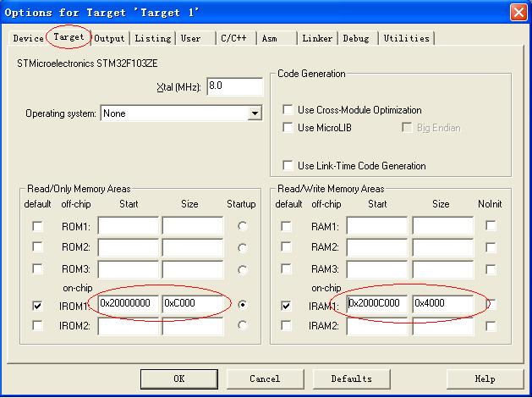Close the Options for Target dialog
Screen dimensions: 532x398
tap(518, 13)
